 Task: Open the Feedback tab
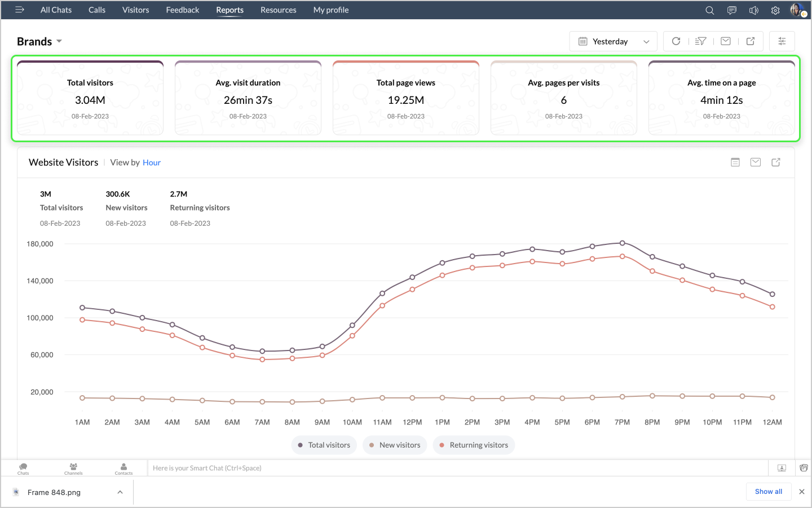coord(182,10)
